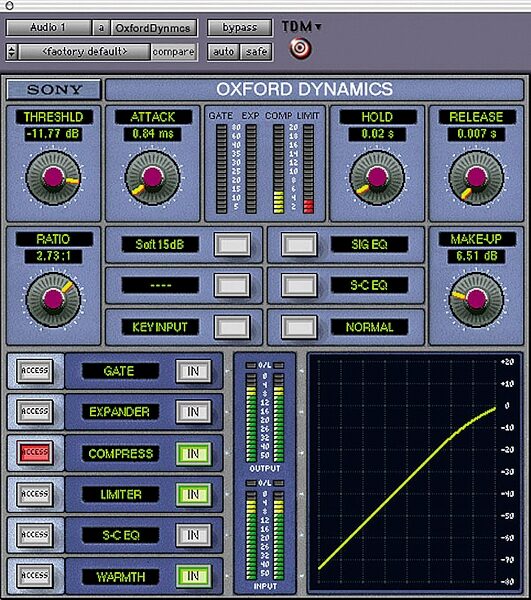Click the INPUT level meter
This screenshot has width=531, height=600.
coord(265,535)
